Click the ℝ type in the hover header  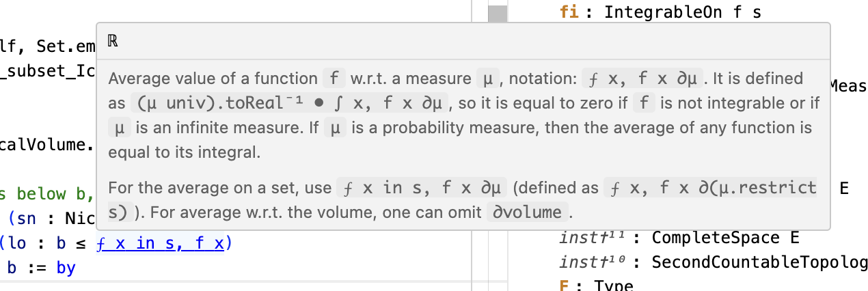coord(113,42)
